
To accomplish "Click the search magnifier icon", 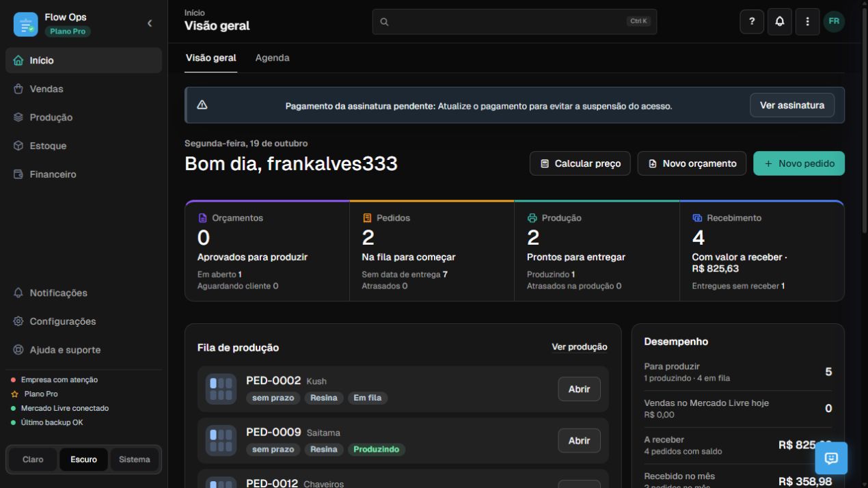I will click(384, 22).
